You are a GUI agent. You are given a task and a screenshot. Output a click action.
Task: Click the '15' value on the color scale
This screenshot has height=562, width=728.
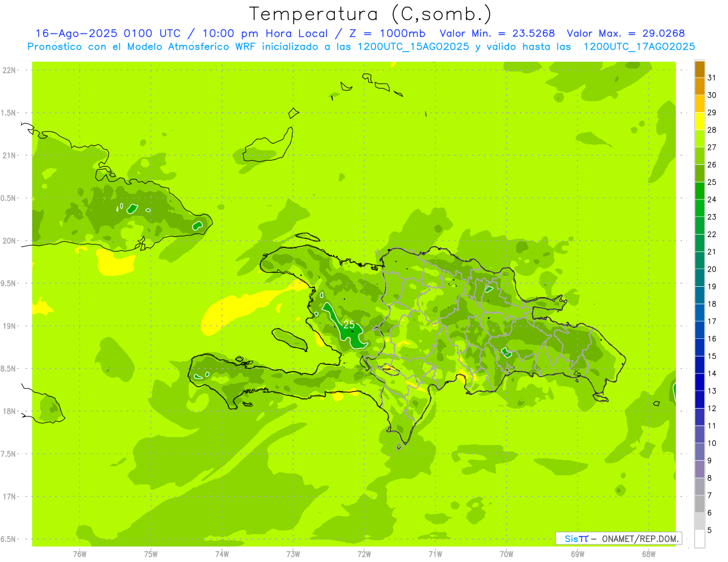pyautogui.click(x=712, y=356)
